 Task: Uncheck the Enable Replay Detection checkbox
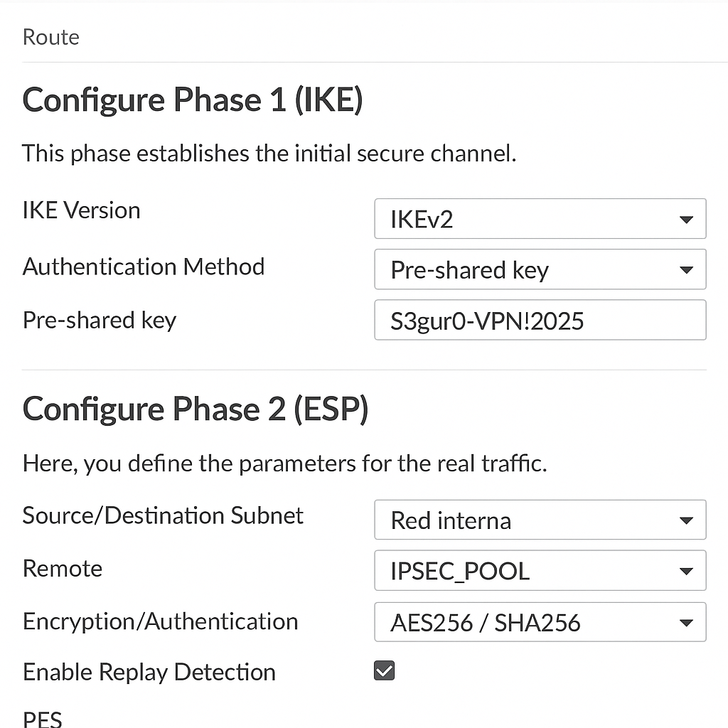click(x=385, y=670)
